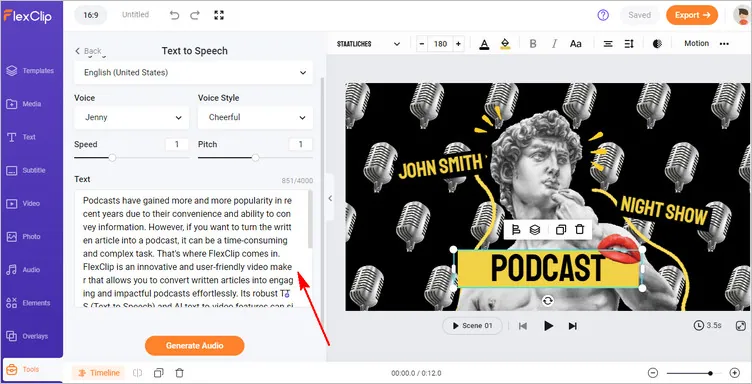The image size is (752, 384).
Task: Open the Templates sidebar panel
Action: (x=31, y=71)
